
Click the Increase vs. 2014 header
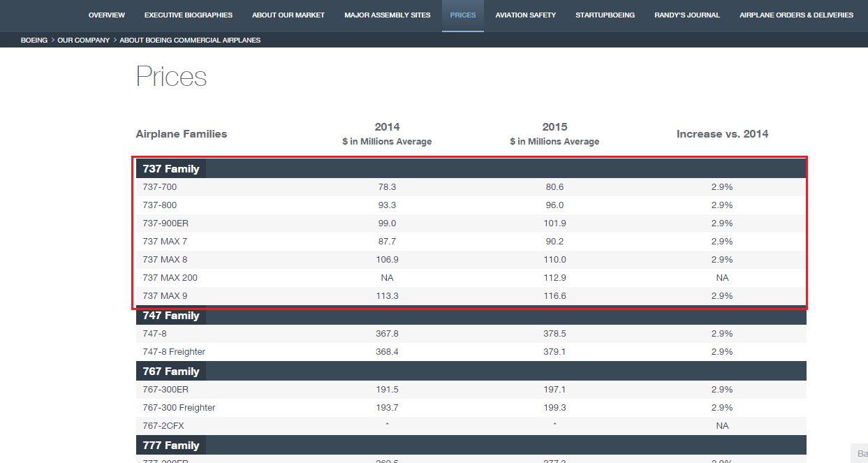click(722, 134)
